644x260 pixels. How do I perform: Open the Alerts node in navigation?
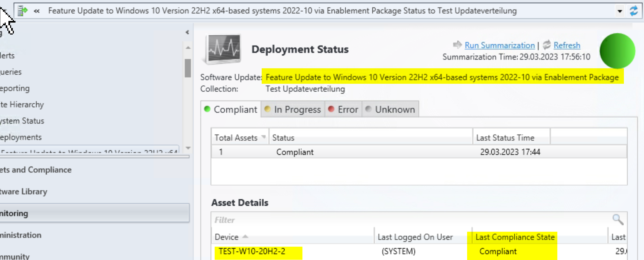pyautogui.click(x=7, y=55)
